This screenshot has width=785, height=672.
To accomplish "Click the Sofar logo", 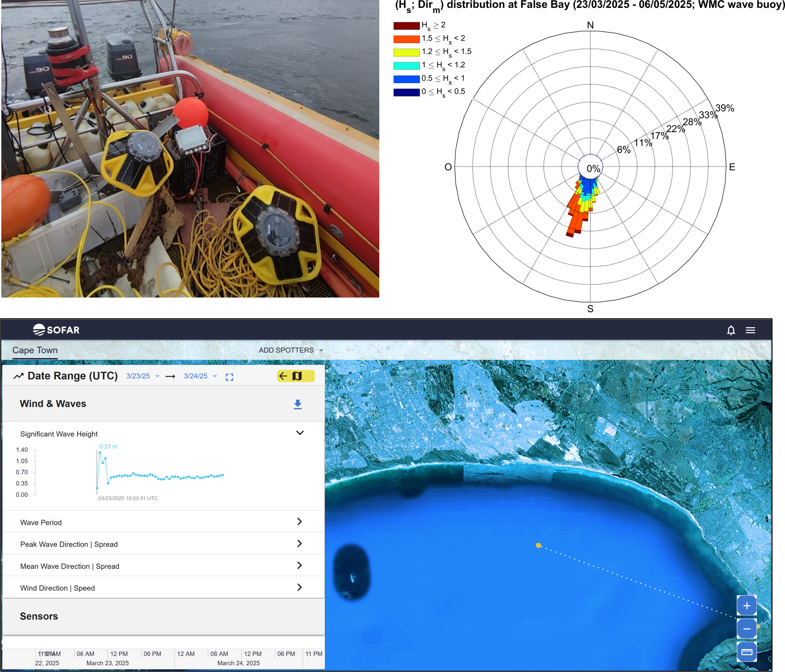I will pos(56,330).
